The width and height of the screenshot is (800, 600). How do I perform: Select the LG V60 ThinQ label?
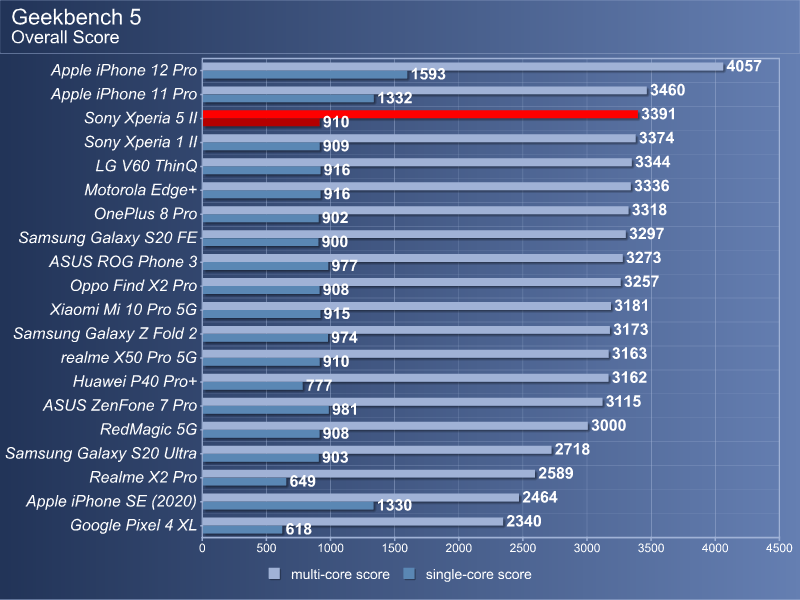(x=146, y=166)
